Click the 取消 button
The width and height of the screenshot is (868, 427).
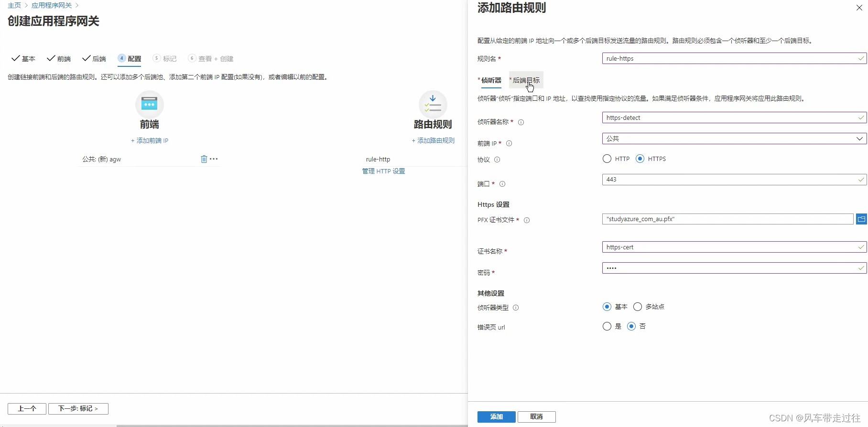(x=536, y=417)
